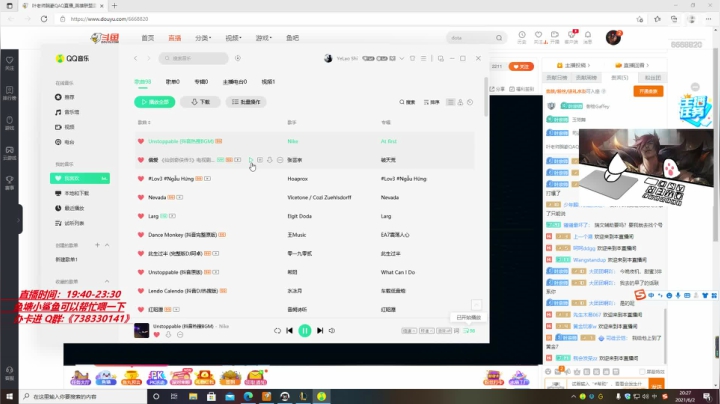720x404 pixels.
Task: Skip to next track in QQ Music
Action: pyautogui.click(x=320, y=331)
